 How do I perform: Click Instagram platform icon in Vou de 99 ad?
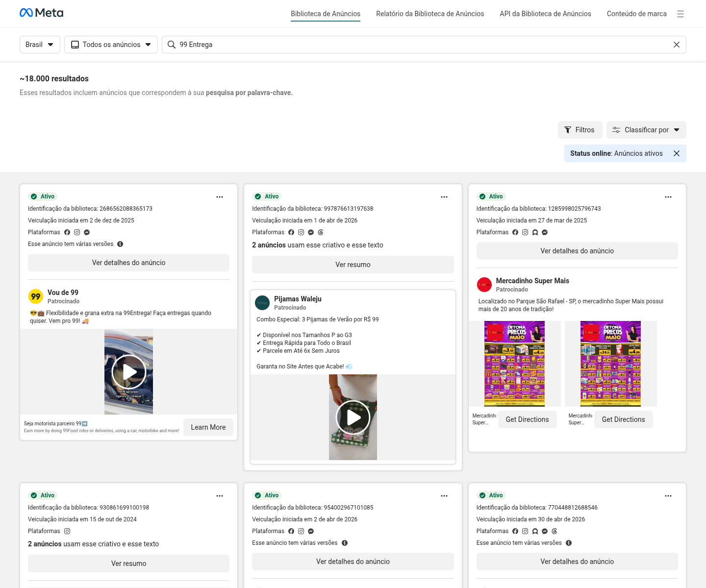77,232
